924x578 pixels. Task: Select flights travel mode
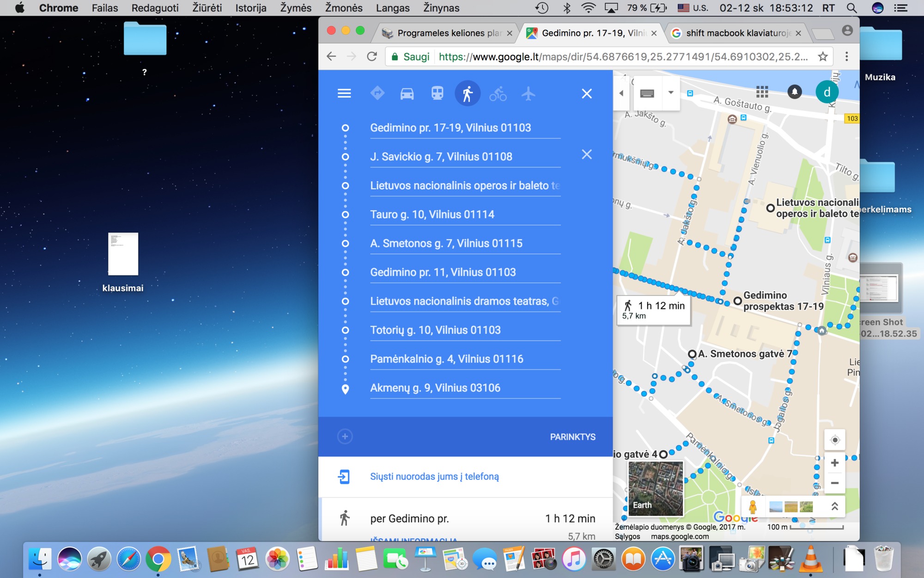pyautogui.click(x=529, y=94)
